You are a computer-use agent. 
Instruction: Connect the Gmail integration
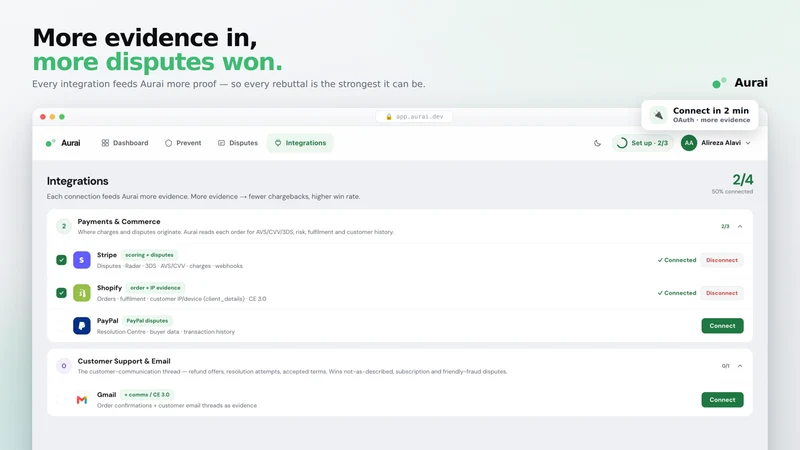click(x=722, y=399)
